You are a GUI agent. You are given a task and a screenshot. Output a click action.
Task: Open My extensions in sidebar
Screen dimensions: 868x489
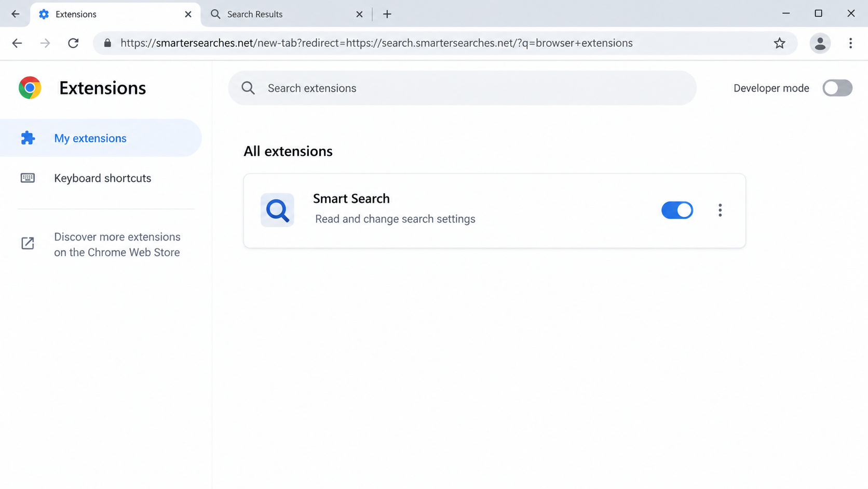101,138
